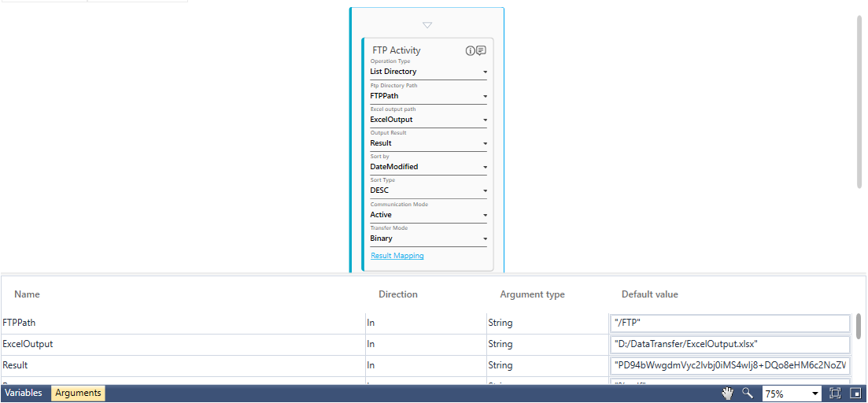The width and height of the screenshot is (868, 403).
Task: Click the Result Mapping link
Action: pos(397,256)
